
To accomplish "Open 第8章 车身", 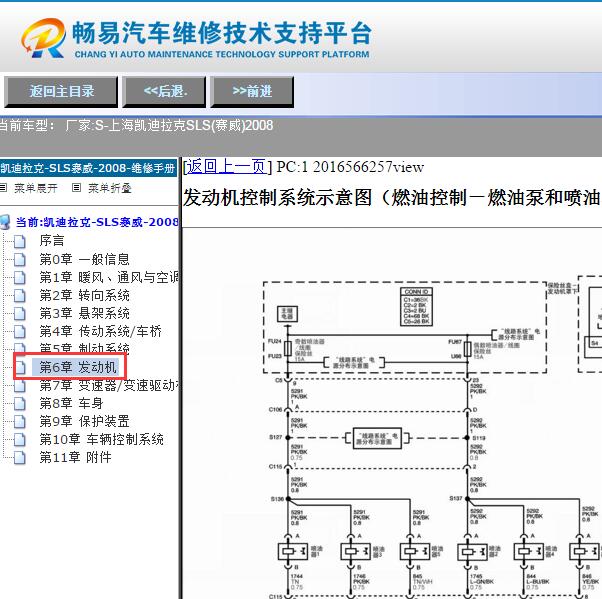I will [71, 403].
